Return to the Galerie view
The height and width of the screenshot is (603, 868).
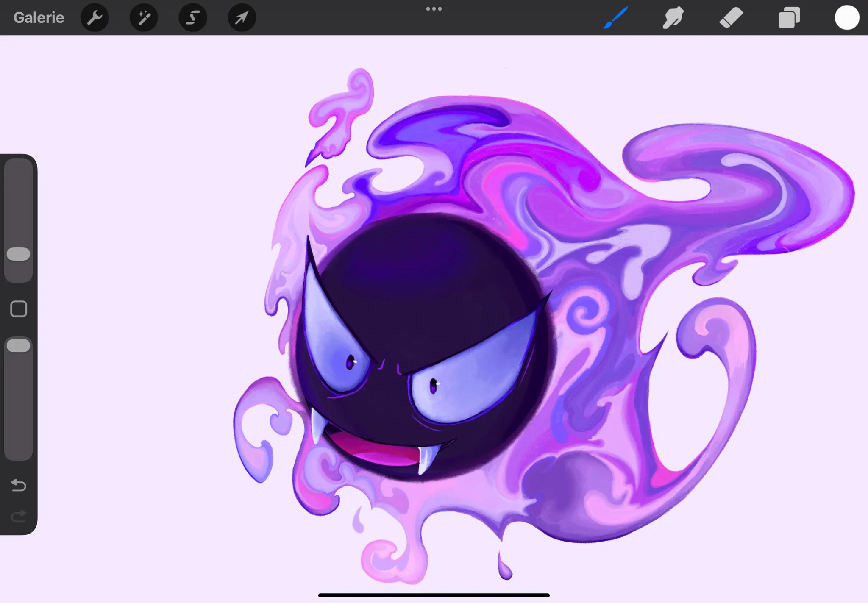[39, 17]
